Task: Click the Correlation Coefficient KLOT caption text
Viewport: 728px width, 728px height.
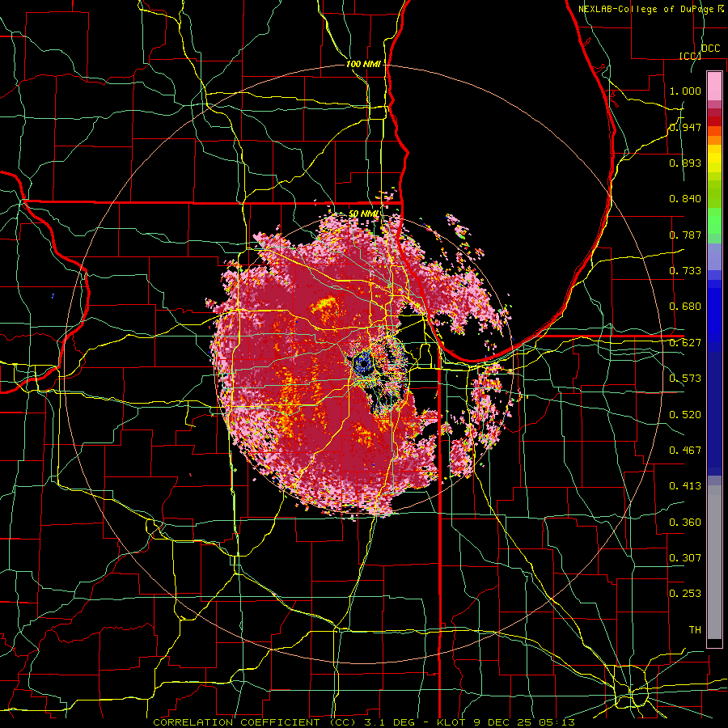Action: pyautogui.click(x=364, y=722)
